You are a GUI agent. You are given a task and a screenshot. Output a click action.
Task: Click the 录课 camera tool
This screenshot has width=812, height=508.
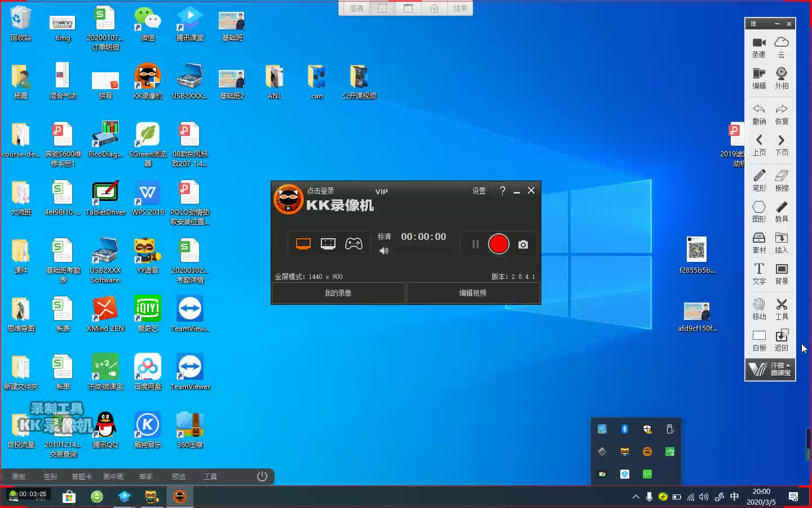[x=759, y=47]
